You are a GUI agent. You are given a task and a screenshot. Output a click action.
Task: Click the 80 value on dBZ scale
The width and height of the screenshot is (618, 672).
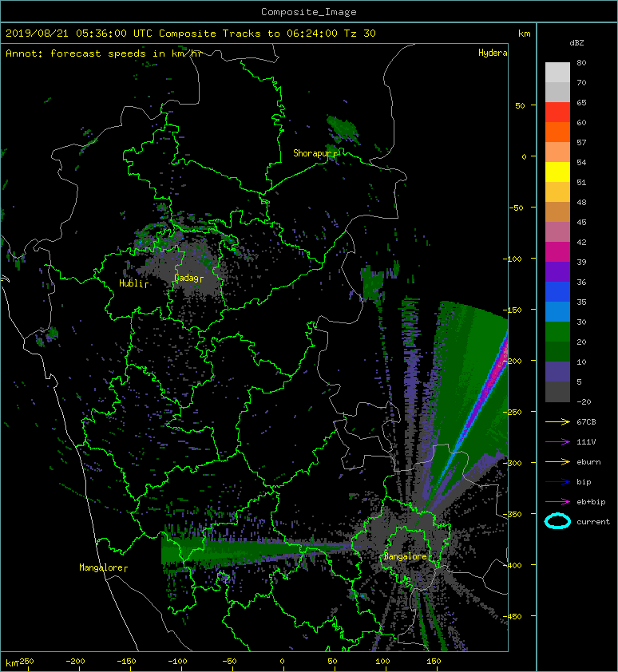[x=581, y=62]
